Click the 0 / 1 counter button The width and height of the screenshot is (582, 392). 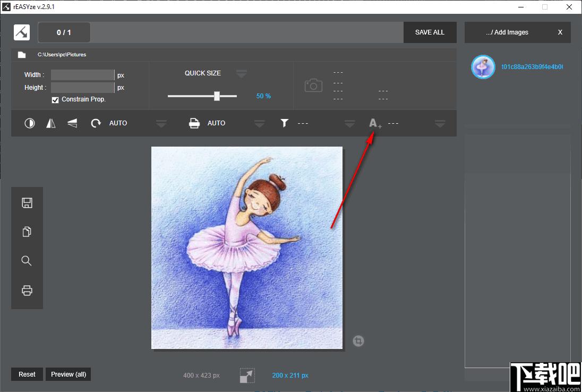pos(64,32)
